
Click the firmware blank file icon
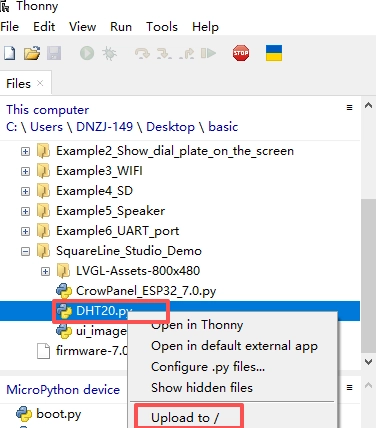[44, 351]
